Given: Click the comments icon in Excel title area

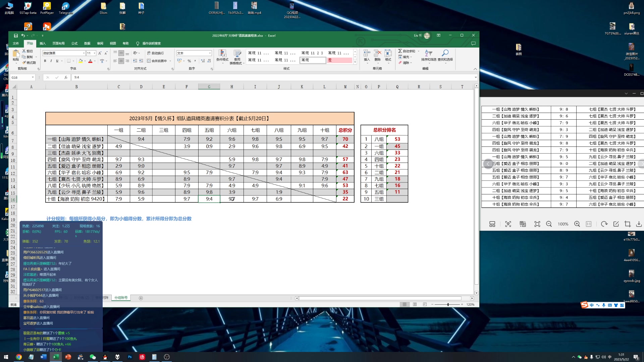Looking at the screenshot, I should tap(473, 44).
